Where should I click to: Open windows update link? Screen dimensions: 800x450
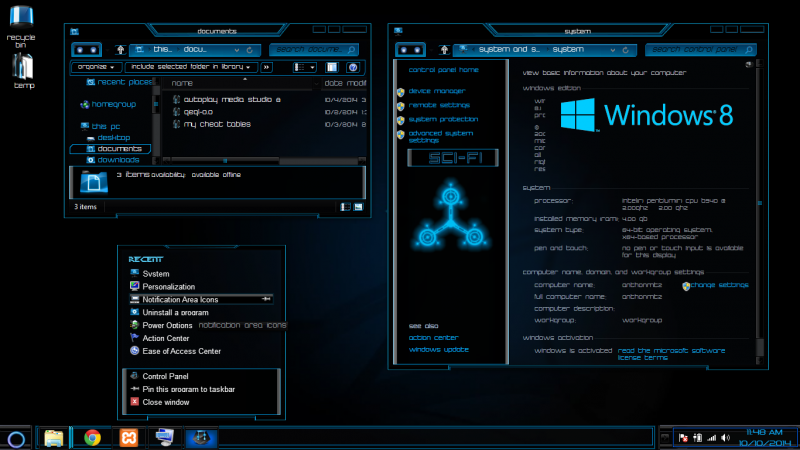click(x=439, y=349)
